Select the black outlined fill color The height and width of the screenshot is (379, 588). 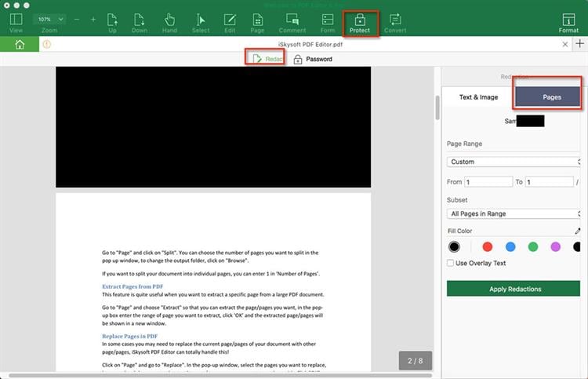[x=454, y=246]
